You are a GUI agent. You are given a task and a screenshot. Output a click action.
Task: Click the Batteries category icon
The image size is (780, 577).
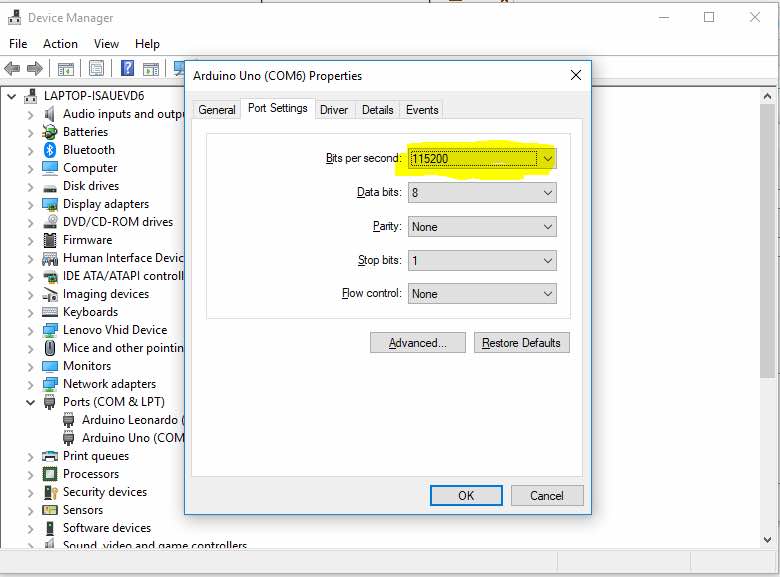tap(50, 132)
